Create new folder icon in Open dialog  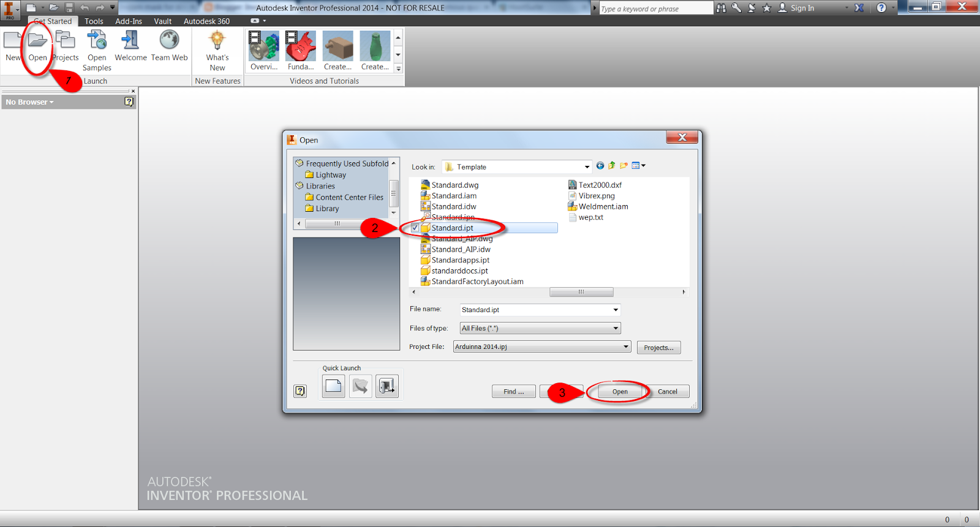pos(624,166)
